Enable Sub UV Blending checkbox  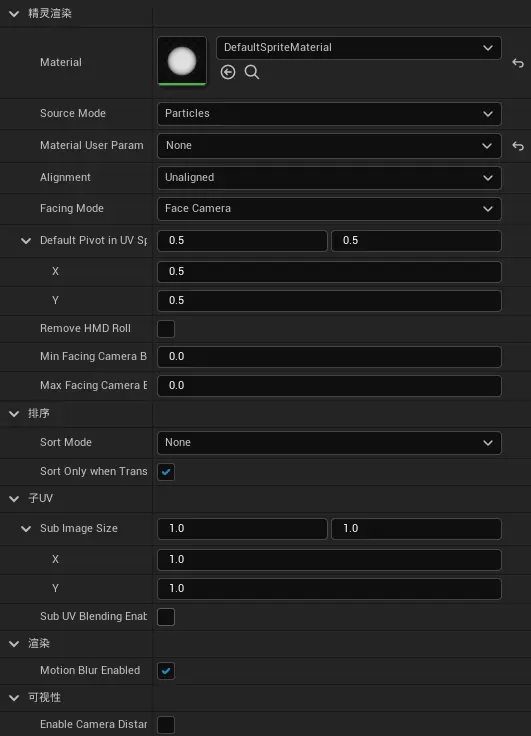tap(166, 617)
